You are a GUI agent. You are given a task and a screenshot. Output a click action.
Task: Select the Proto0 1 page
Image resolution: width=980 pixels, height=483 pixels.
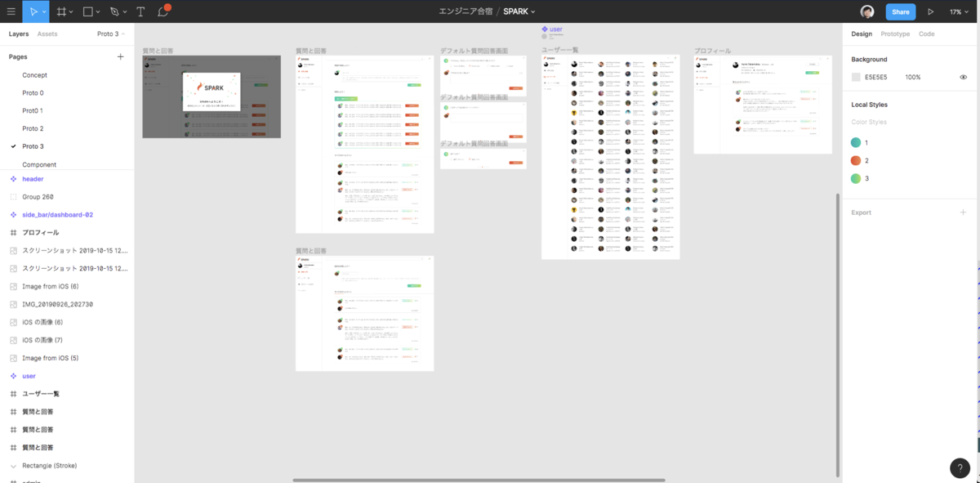pos(33,110)
